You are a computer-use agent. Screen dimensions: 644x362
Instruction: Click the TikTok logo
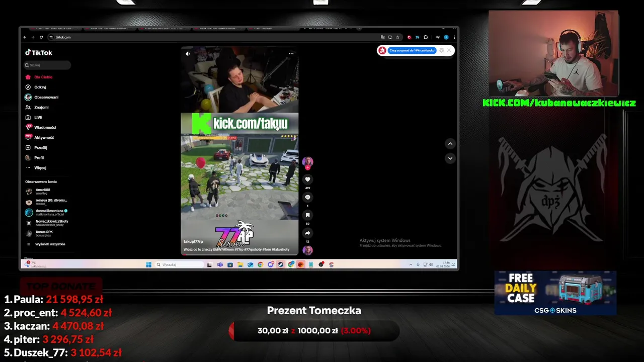(x=39, y=52)
